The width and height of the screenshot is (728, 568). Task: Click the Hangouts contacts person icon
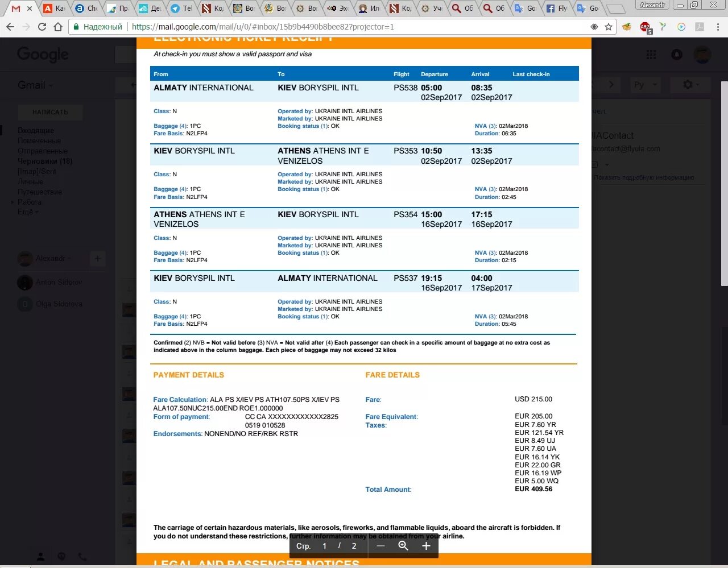tap(40, 557)
